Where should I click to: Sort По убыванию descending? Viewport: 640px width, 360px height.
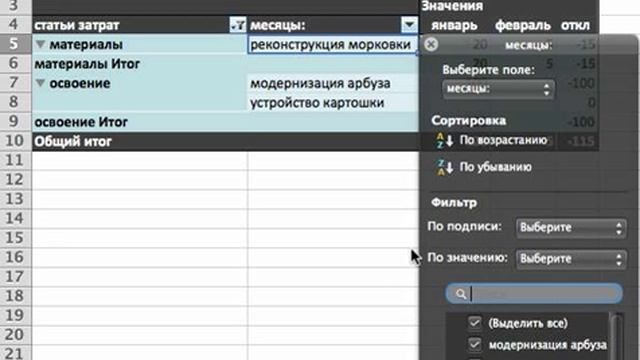tap(495, 167)
